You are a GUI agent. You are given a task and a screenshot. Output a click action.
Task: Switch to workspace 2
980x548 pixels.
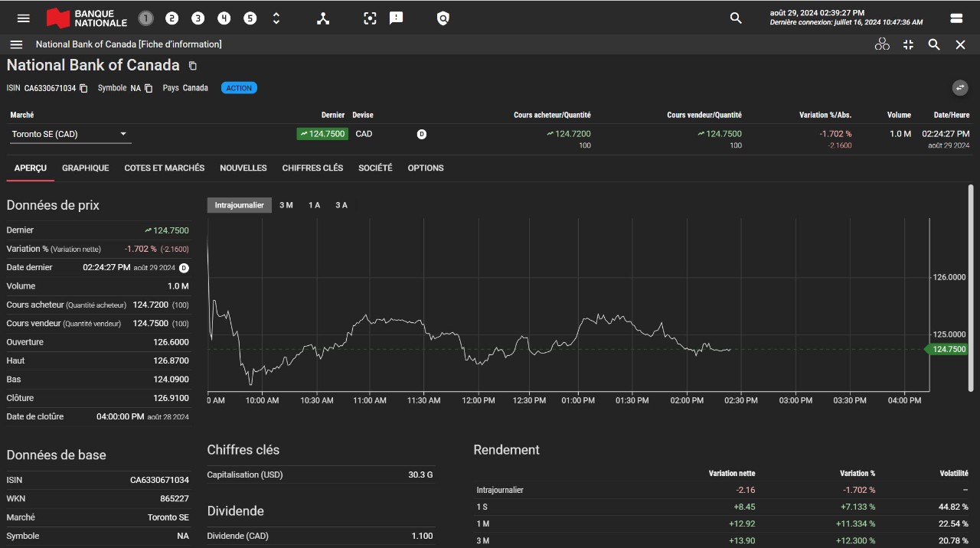tap(171, 18)
